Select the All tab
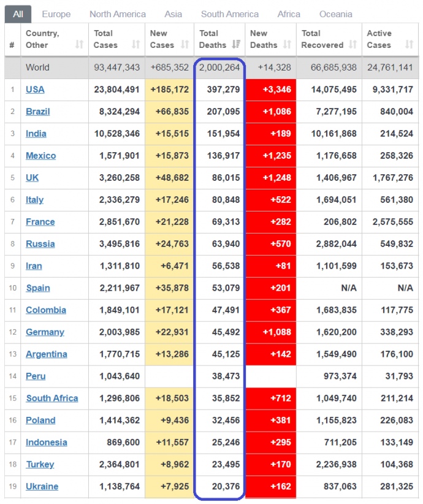Image resolution: width=423 pixels, height=504 pixels. click(x=18, y=14)
